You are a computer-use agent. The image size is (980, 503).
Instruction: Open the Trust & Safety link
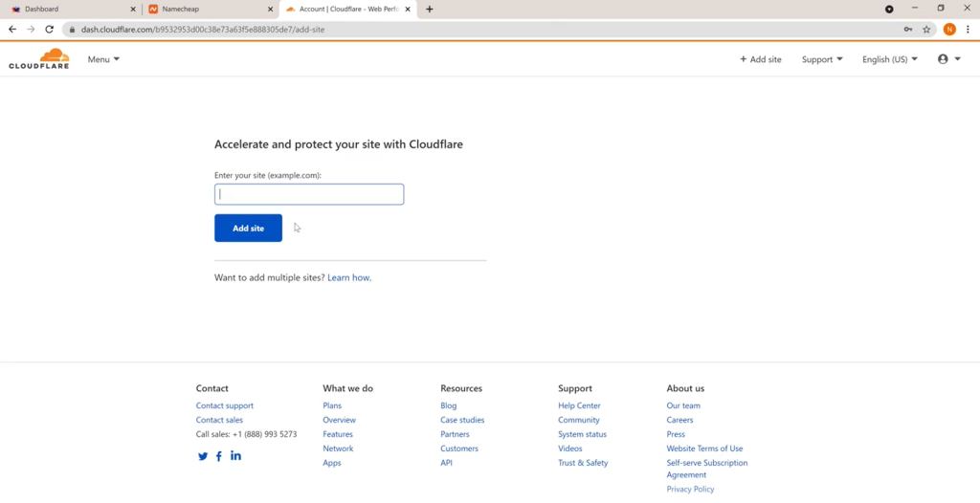583,463
